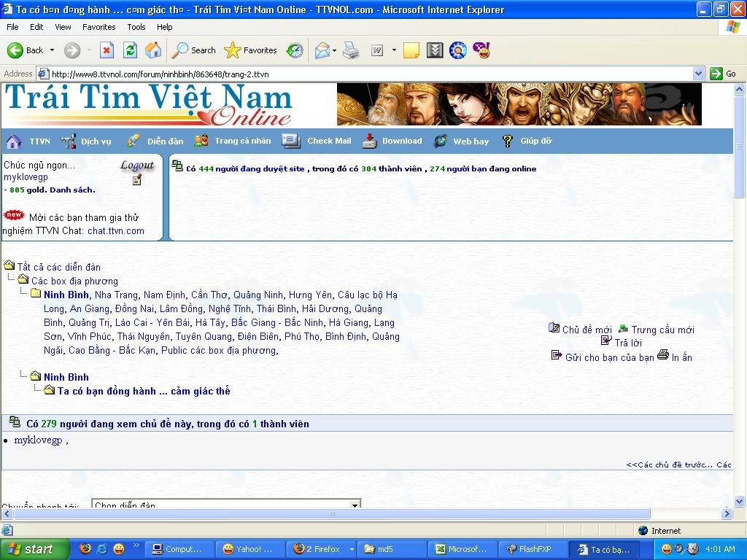747x560 pixels.
Task: Click Chủ đề mới new topic link
Action: point(587,330)
